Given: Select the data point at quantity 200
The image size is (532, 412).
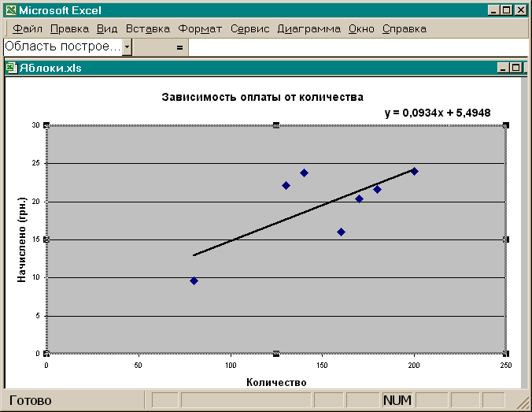Looking at the screenshot, I should click(414, 171).
